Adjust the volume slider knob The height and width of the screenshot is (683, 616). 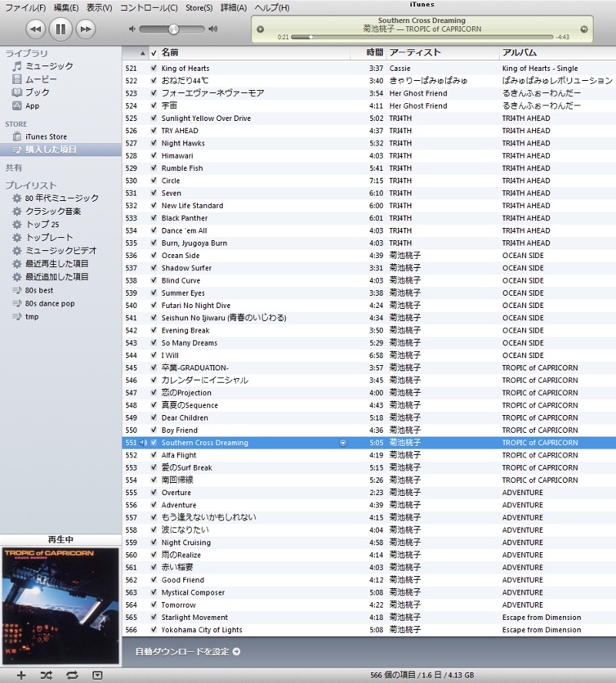pos(173,28)
